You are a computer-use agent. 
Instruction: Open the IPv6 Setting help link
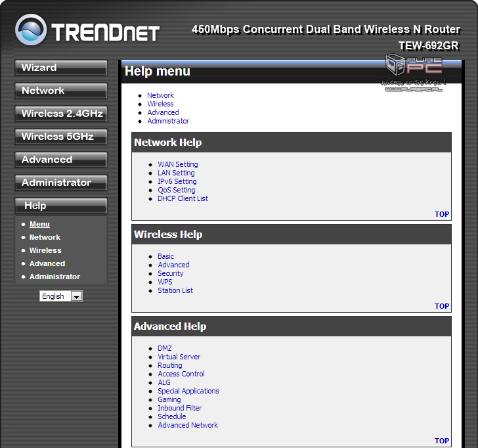177,181
